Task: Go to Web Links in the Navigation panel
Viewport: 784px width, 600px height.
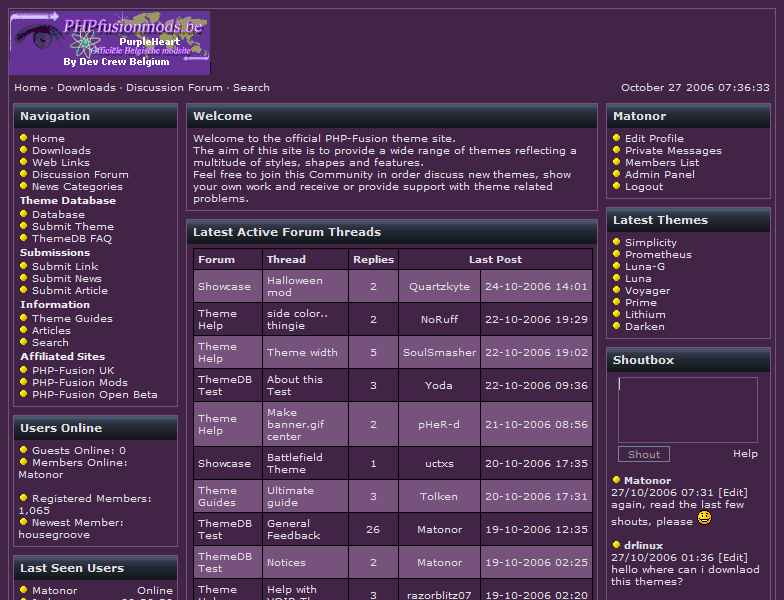Action: [x=61, y=162]
